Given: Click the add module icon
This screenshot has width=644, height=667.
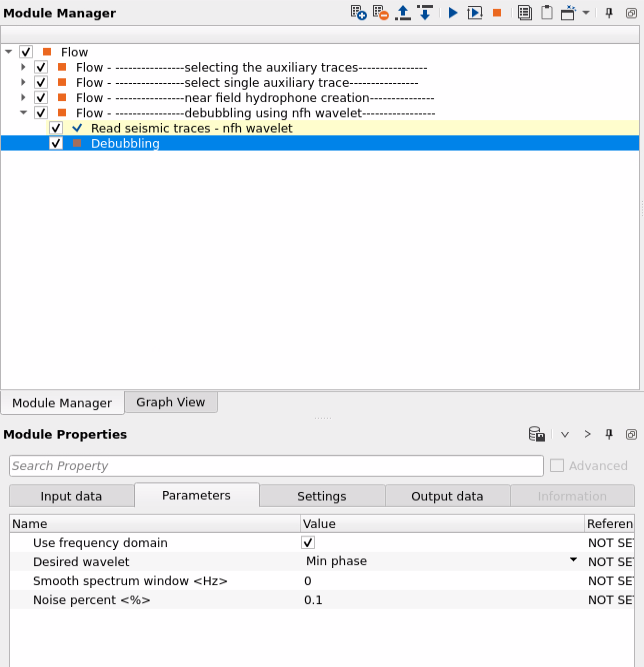Looking at the screenshot, I should click(x=358, y=13).
